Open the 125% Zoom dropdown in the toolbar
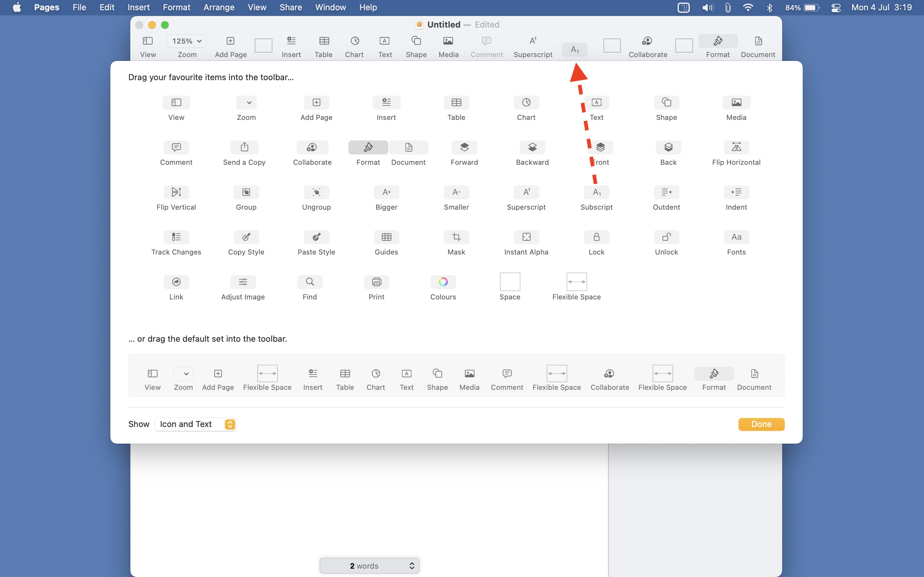 [x=186, y=41]
